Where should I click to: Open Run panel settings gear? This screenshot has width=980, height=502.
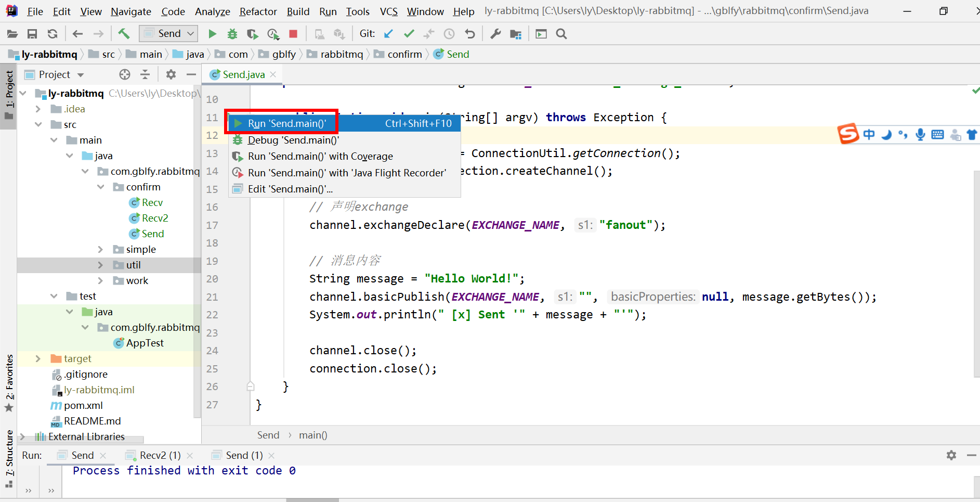coord(951,455)
